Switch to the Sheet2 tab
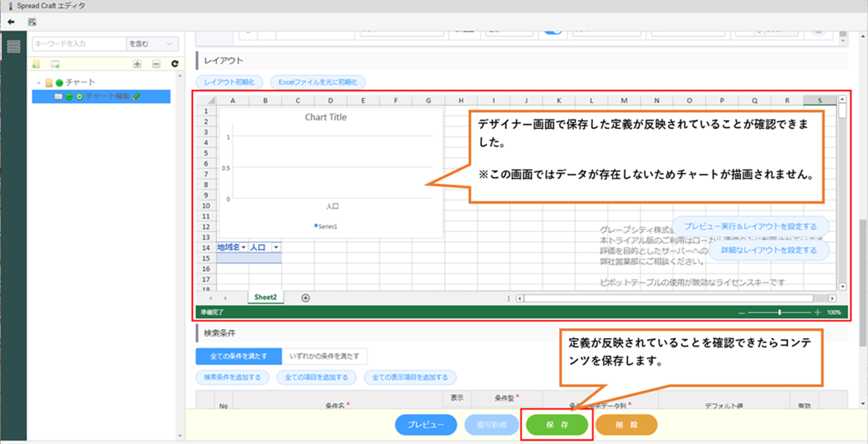 pos(266,298)
